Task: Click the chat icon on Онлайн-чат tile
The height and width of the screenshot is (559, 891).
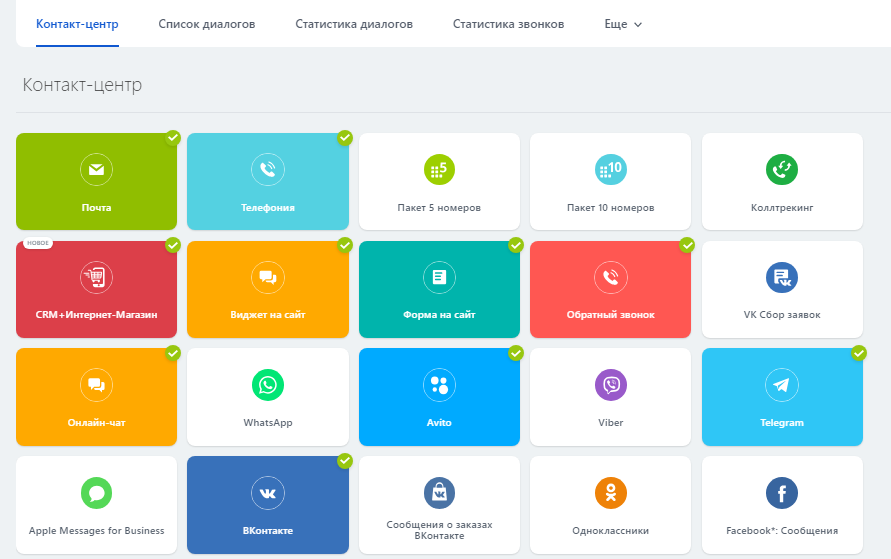Action: 96,385
